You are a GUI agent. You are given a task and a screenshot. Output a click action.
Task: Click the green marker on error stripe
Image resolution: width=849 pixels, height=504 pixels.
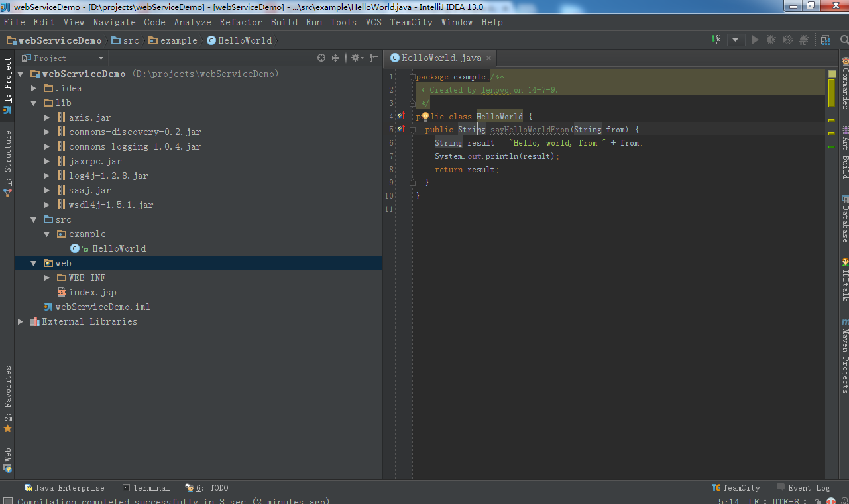(832, 146)
